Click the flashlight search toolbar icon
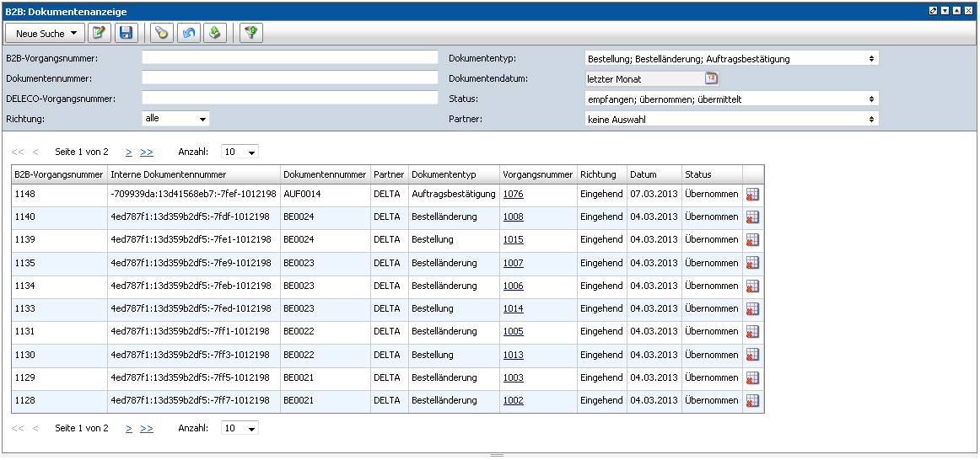The image size is (980, 460). point(161,33)
